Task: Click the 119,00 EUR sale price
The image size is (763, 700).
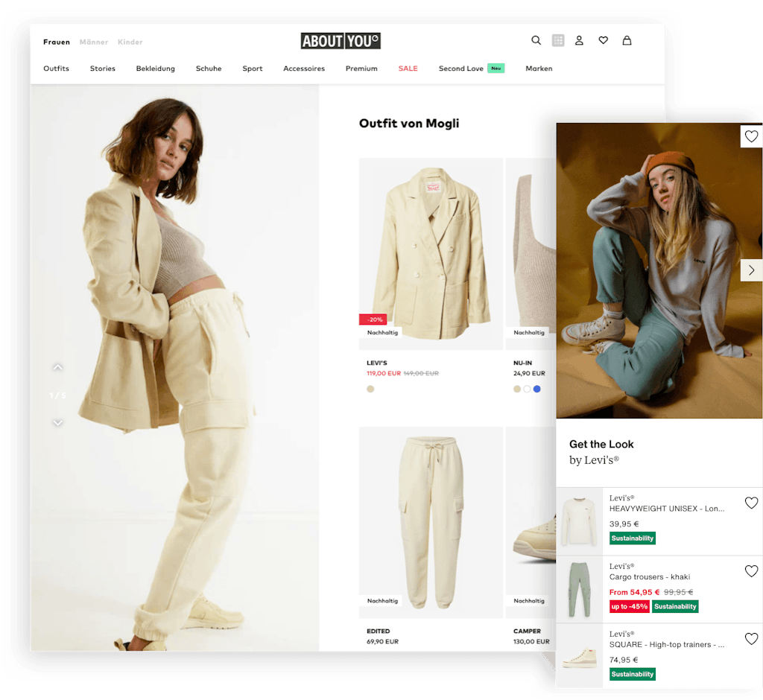Action: click(x=384, y=374)
